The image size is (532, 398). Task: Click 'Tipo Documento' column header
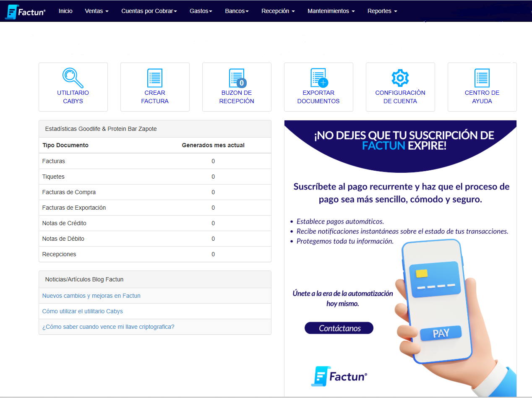click(65, 145)
